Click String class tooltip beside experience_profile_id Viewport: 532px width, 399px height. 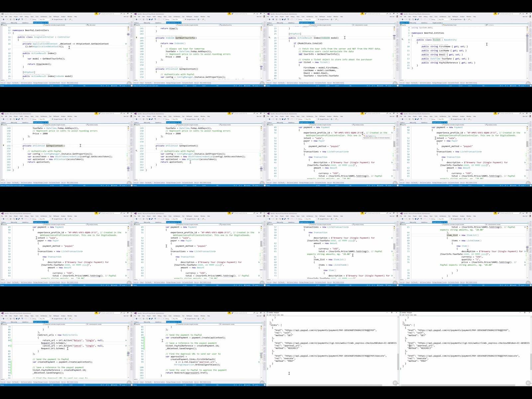376,137
